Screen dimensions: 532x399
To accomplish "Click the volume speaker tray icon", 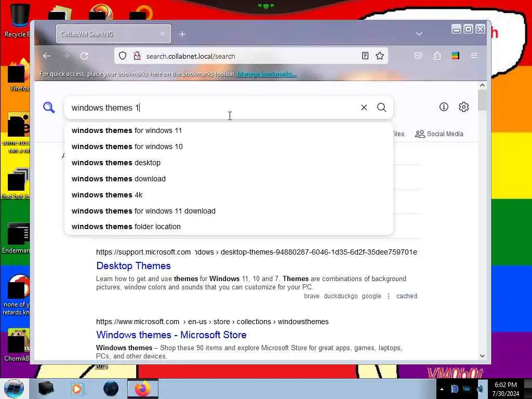I will (480, 389).
